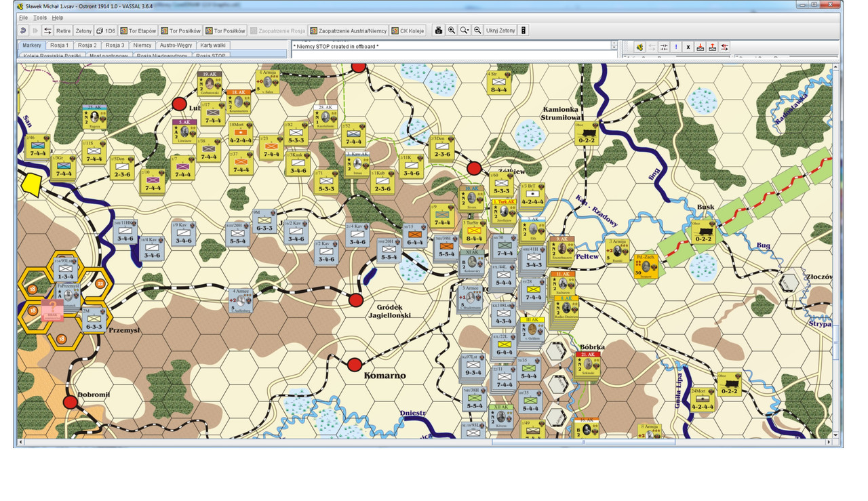Click the first yellow icon in the server panel toolbar
This screenshot has width=868, height=501.
639,47
